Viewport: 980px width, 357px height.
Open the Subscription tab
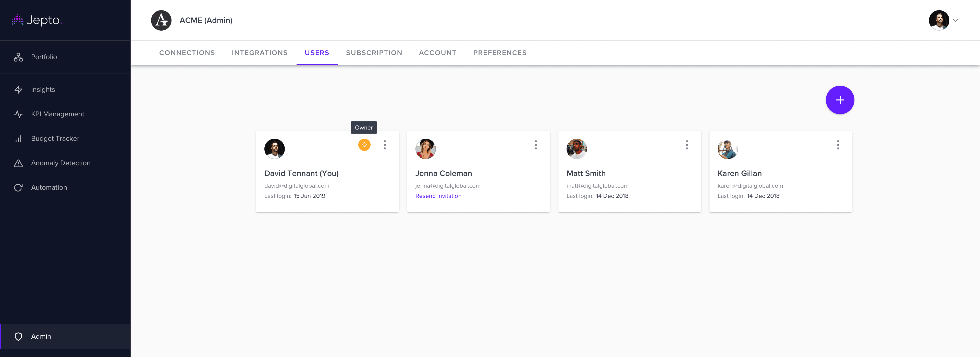[374, 53]
